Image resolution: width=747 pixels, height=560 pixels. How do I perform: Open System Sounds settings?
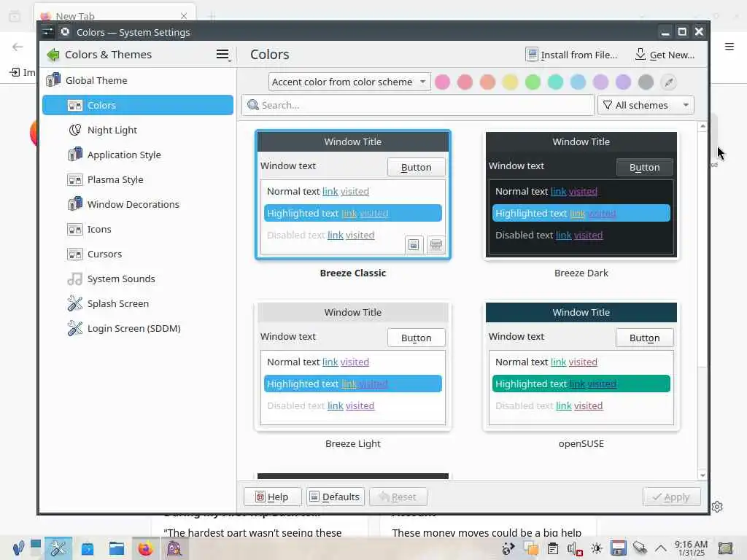click(138, 279)
